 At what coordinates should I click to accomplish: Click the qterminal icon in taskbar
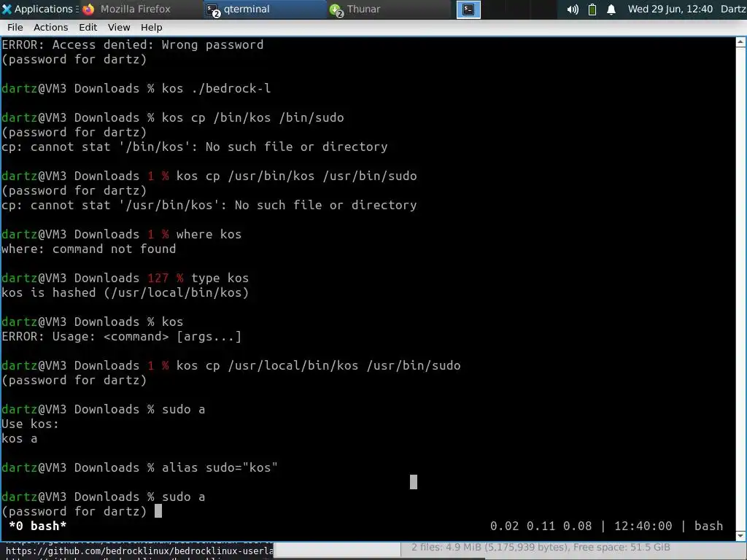(212, 10)
